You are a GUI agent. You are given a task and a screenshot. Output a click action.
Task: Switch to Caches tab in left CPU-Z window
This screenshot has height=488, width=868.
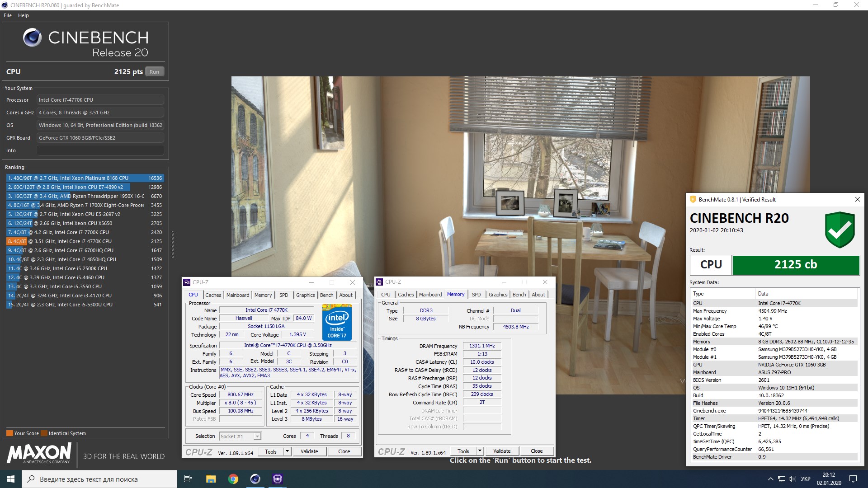coord(213,295)
